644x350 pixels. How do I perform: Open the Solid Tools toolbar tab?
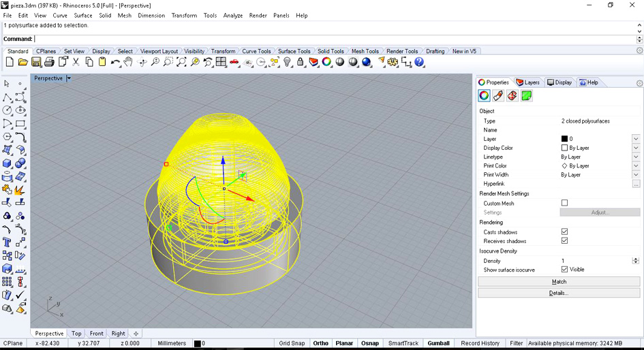pyautogui.click(x=331, y=51)
